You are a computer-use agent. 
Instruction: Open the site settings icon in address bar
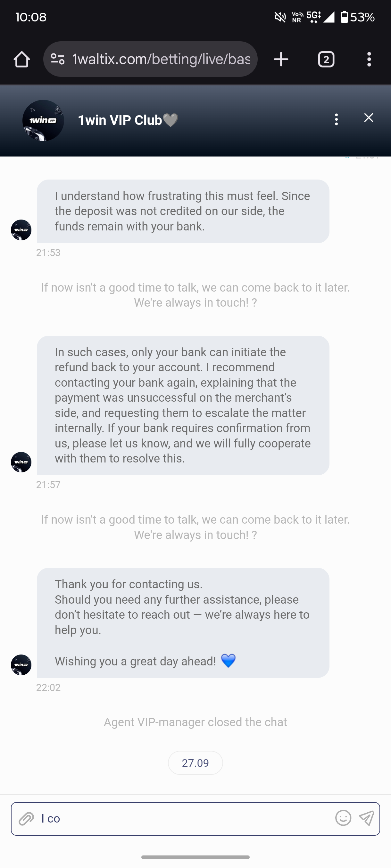(57, 60)
